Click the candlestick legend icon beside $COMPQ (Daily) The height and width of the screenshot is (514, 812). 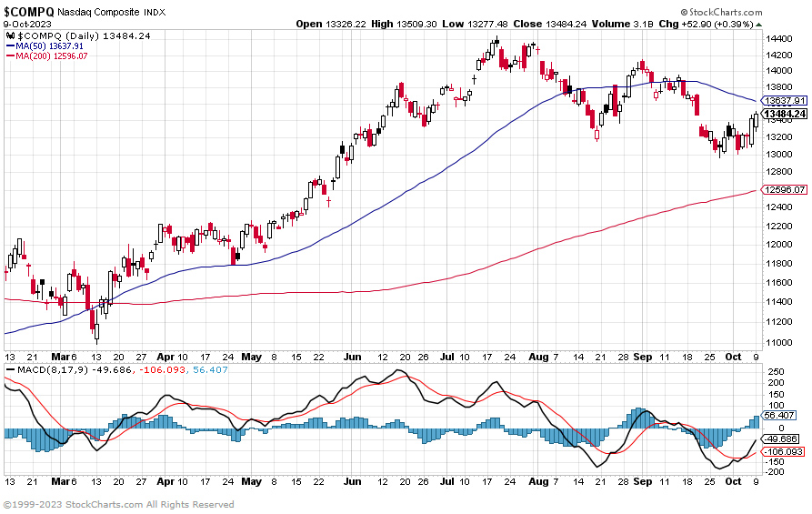(x=10, y=35)
